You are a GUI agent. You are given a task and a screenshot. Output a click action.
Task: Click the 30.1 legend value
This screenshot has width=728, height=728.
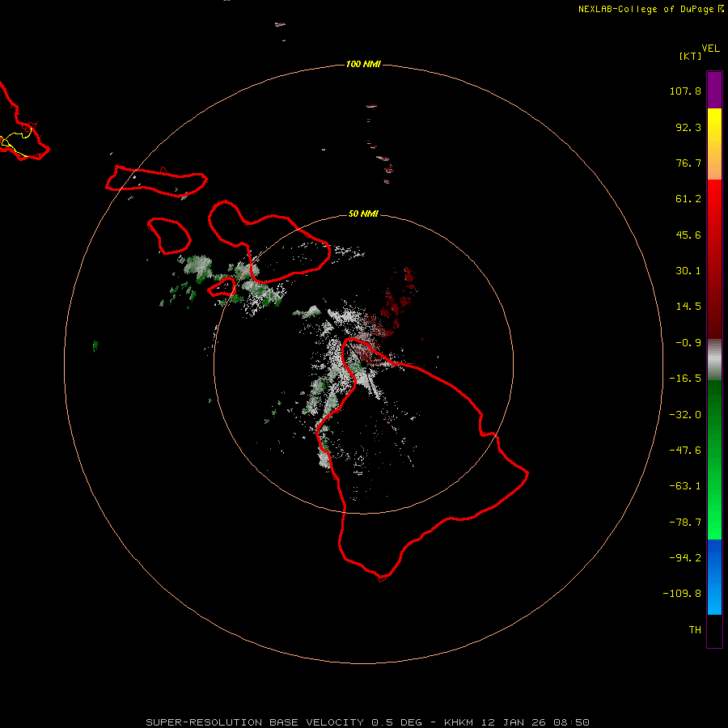tap(688, 271)
